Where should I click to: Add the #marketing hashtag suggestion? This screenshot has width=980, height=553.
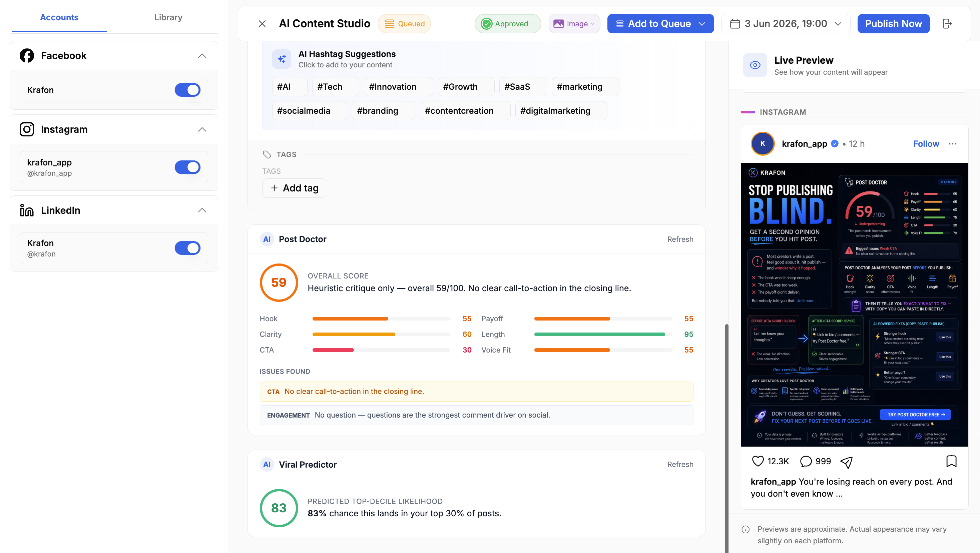pos(585,87)
